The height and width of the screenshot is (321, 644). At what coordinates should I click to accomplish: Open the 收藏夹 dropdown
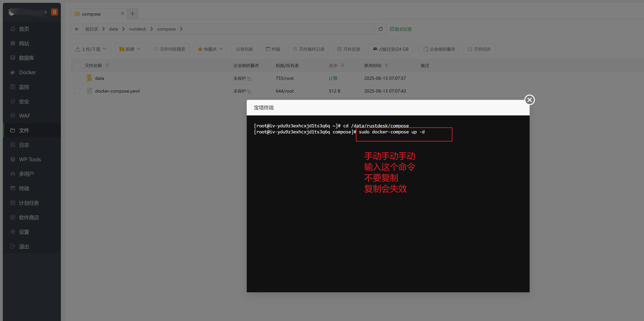coord(210,49)
